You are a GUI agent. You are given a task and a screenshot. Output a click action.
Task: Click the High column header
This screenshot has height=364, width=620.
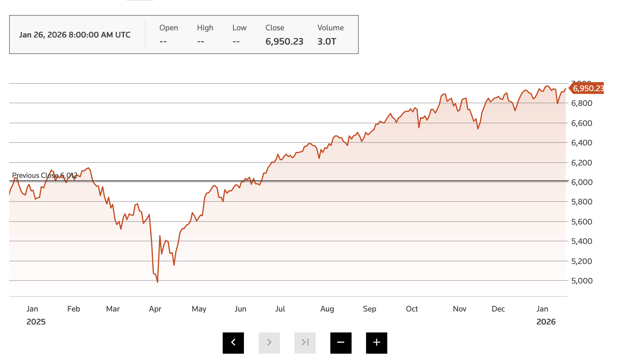click(x=205, y=28)
